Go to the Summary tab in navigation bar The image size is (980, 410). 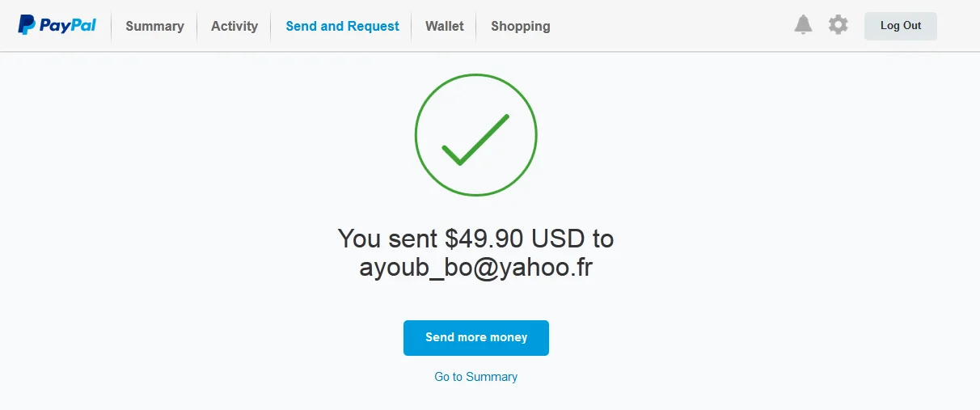154,26
